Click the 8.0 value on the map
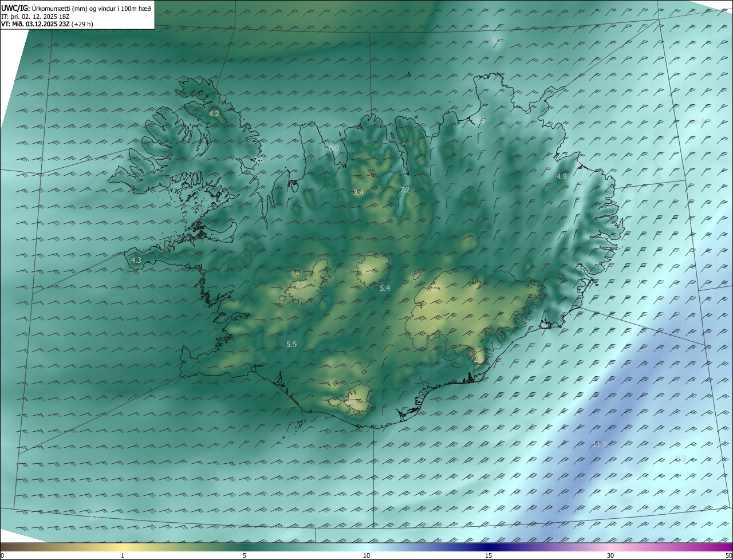Image resolution: width=733 pixels, height=560 pixels. [334, 148]
